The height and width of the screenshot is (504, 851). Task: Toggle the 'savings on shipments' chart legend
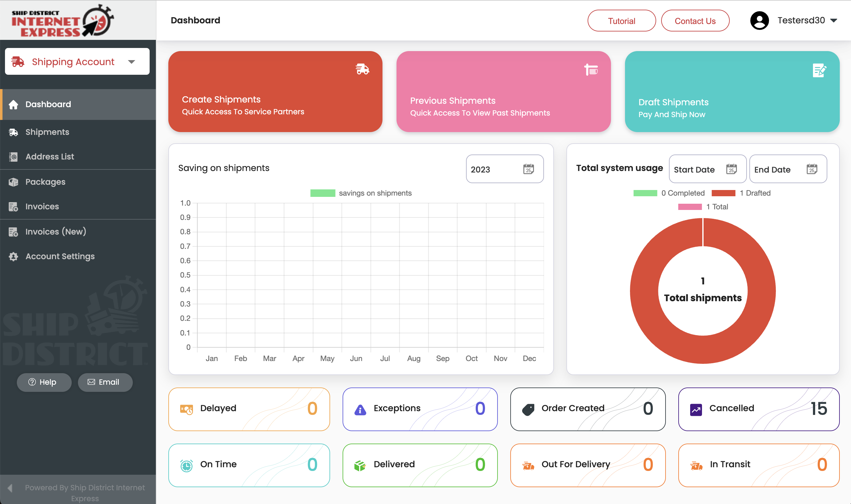coord(361,193)
